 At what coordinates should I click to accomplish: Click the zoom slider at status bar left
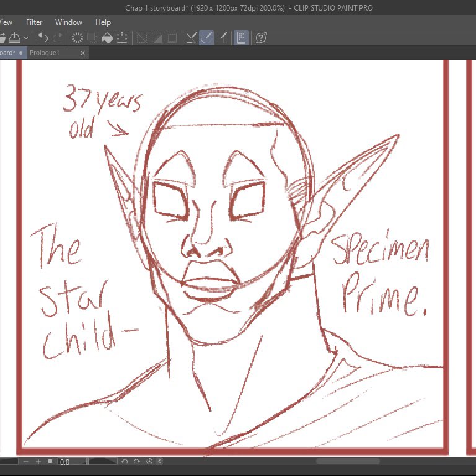click(x=9, y=462)
